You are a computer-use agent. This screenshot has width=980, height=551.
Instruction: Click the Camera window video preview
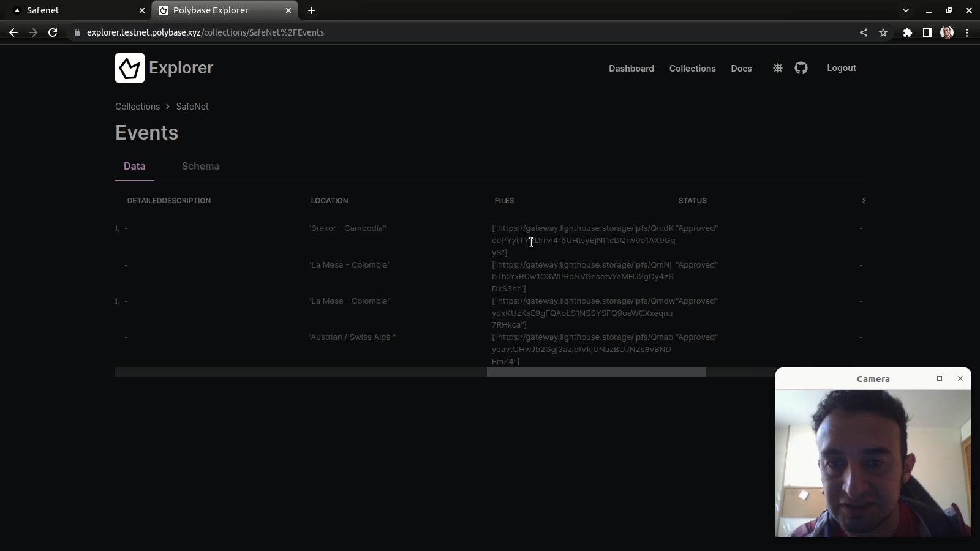point(873,463)
